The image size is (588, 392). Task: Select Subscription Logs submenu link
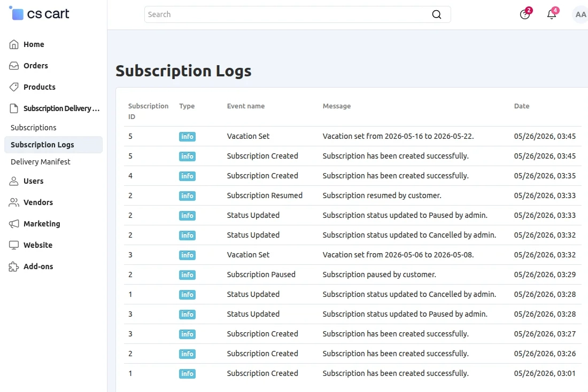[53, 145]
